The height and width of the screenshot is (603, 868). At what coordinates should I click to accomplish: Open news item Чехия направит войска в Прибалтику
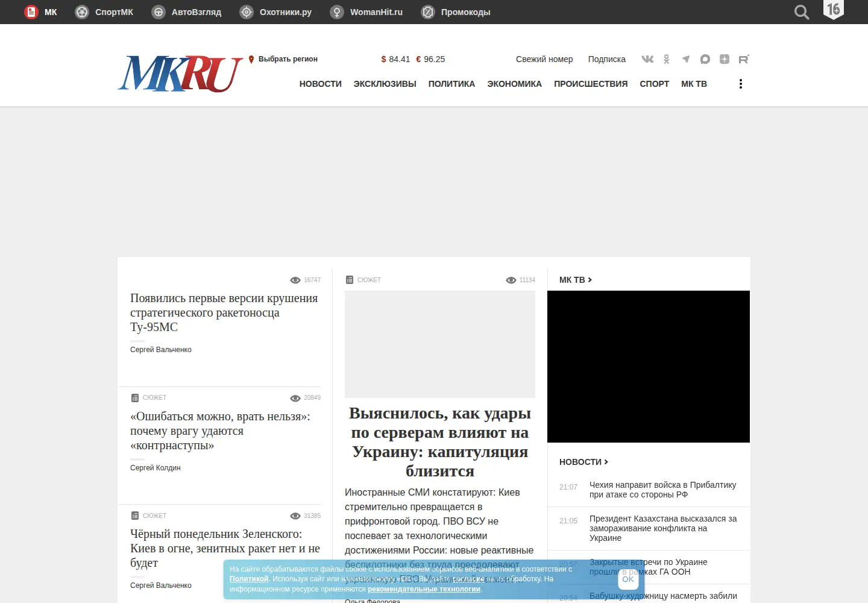click(663, 490)
